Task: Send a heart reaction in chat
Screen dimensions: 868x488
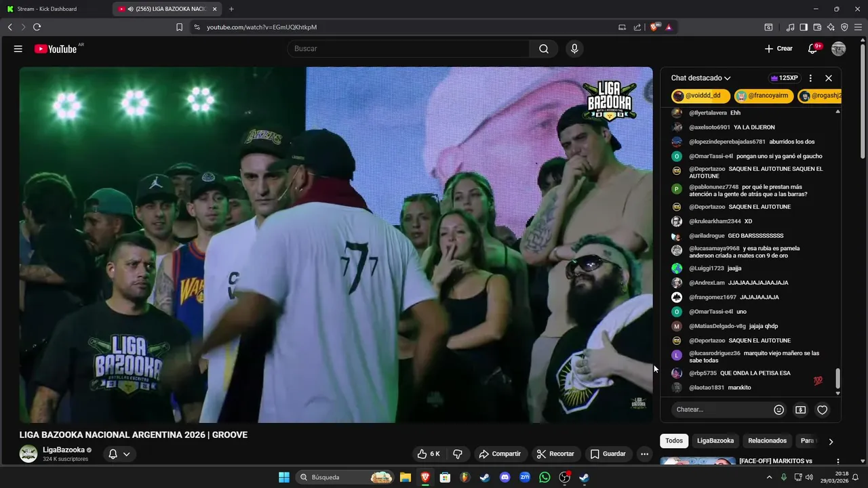Action: point(823,409)
